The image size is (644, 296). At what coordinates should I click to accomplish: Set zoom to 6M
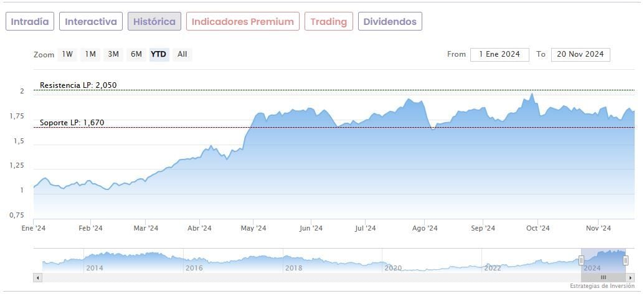pyautogui.click(x=136, y=54)
